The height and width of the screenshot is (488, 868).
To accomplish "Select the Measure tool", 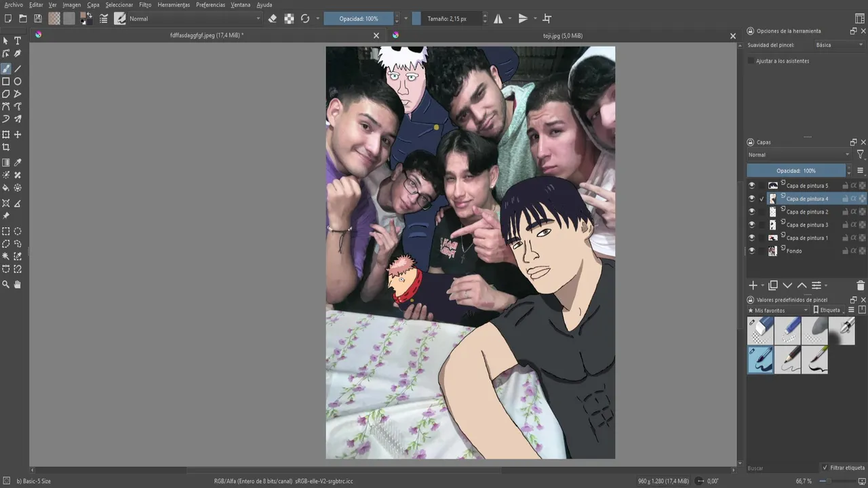I will [x=18, y=203].
